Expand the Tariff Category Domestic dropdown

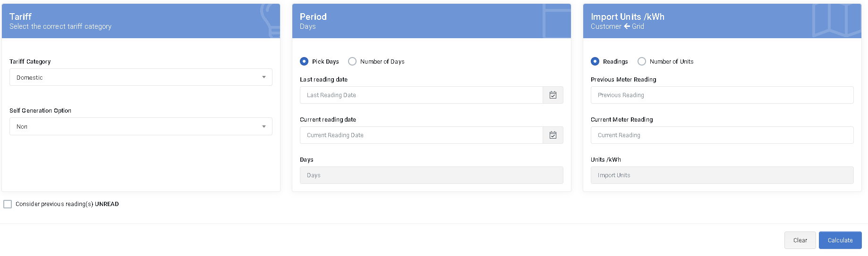pyautogui.click(x=141, y=77)
